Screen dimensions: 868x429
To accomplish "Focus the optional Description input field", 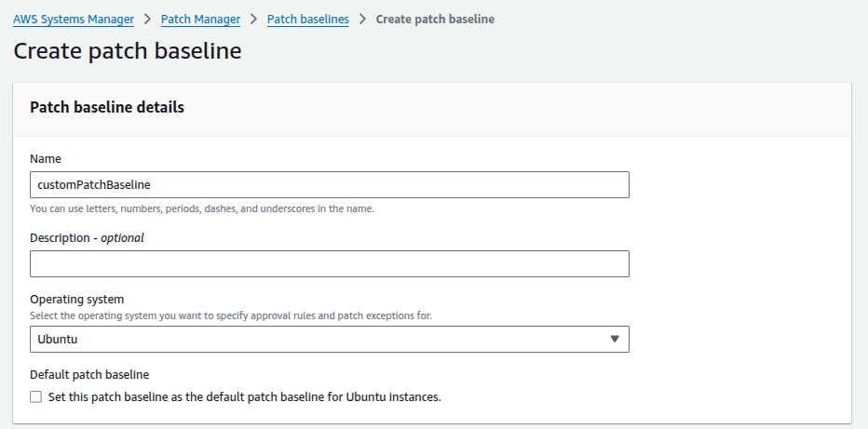I will [330, 263].
